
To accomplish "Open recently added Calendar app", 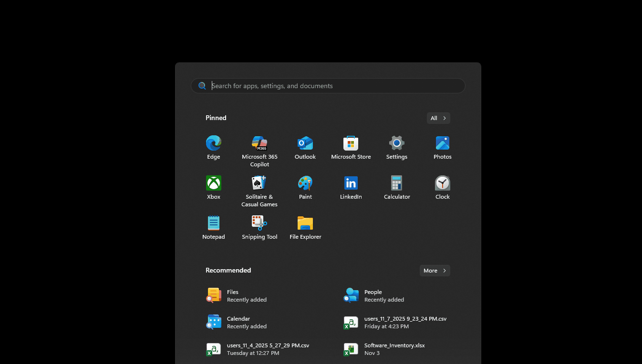I will click(238, 323).
